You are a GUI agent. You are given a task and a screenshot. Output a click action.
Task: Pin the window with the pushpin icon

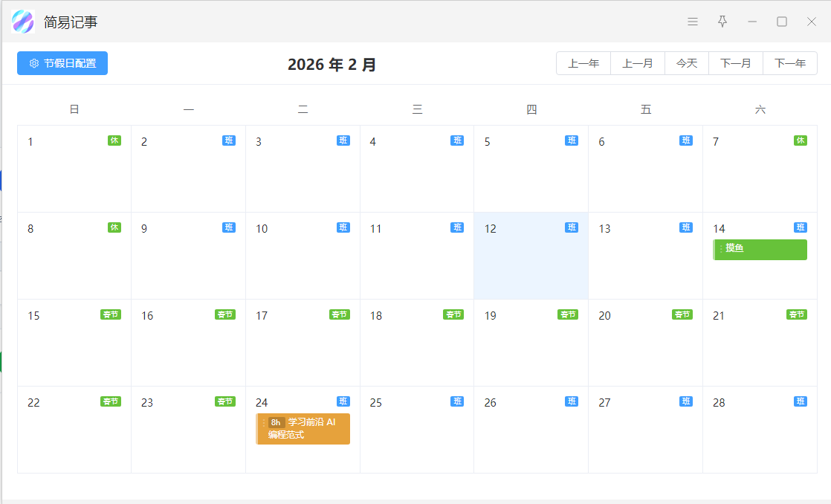tap(722, 22)
